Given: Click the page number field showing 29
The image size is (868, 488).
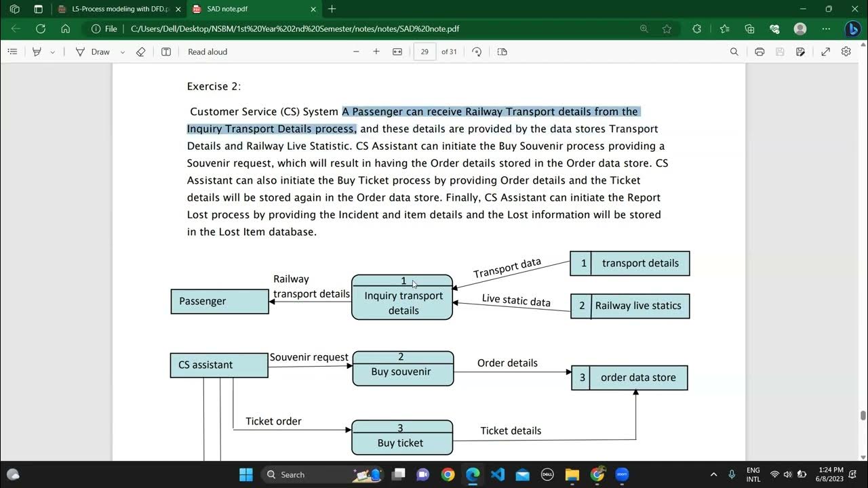Looking at the screenshot, I should click(425, 52).
